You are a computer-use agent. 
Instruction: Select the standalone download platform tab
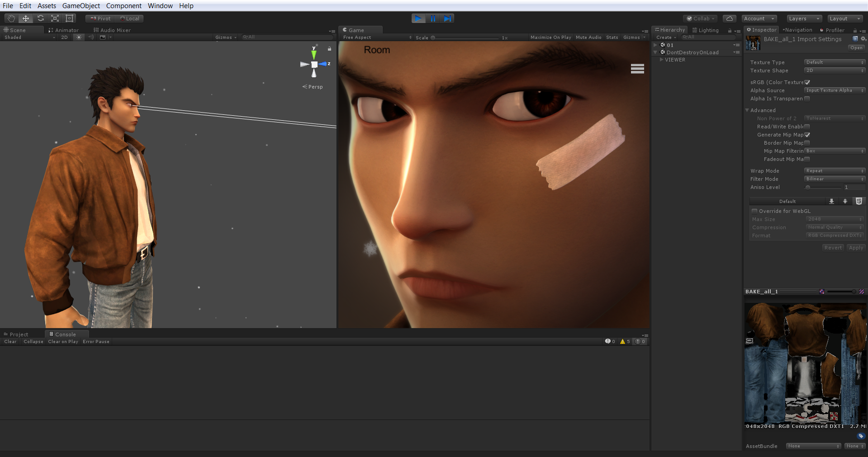(x=831, y=202)
